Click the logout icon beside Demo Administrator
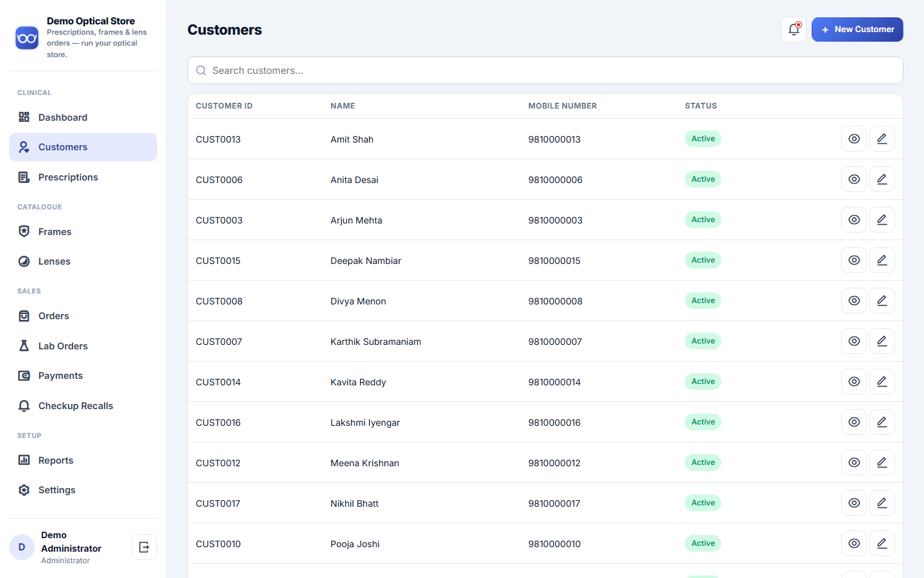 pyautogui.click(x=144, y=547)
